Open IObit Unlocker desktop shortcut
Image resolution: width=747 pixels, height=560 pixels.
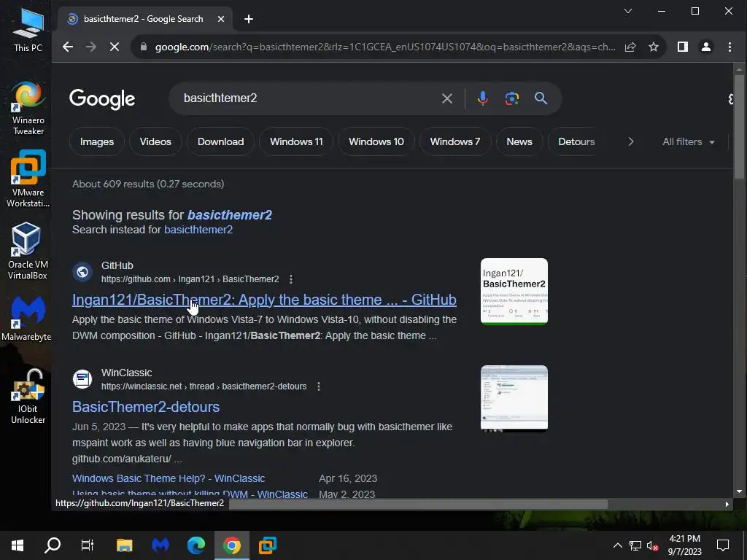(x=28, y=396)
